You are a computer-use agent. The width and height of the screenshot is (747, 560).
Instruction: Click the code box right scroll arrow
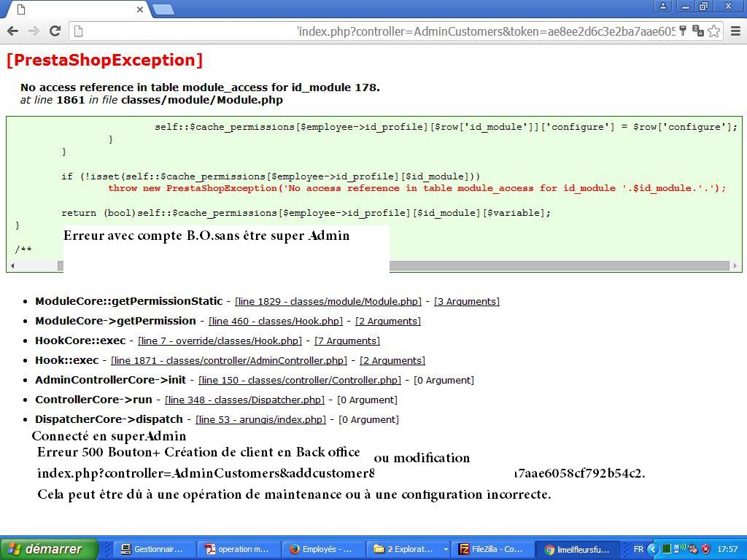coord(735,265)
